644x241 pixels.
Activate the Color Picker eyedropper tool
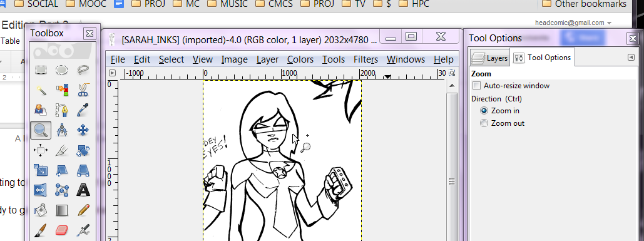tap(83, 110)
